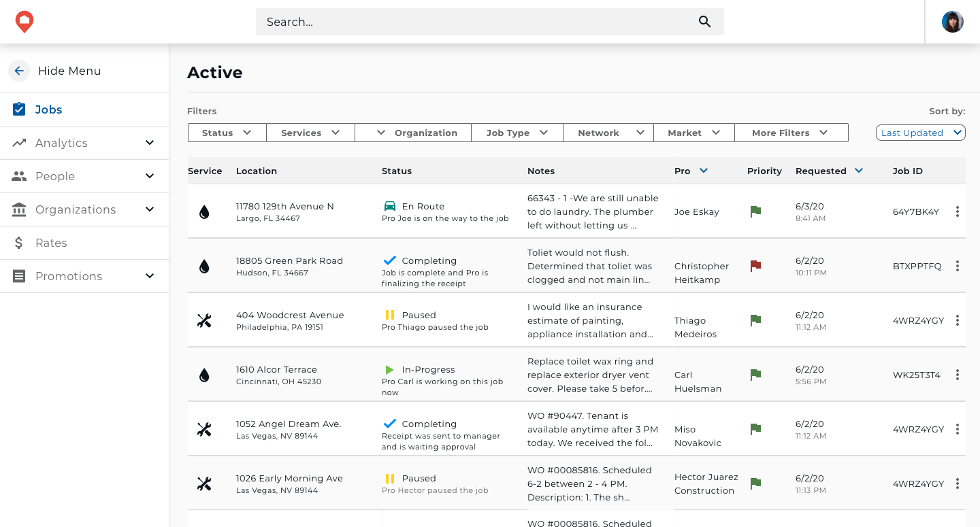Open the Last Updated sort dropdown
980x527 pixels.
(x=920, y=133)
